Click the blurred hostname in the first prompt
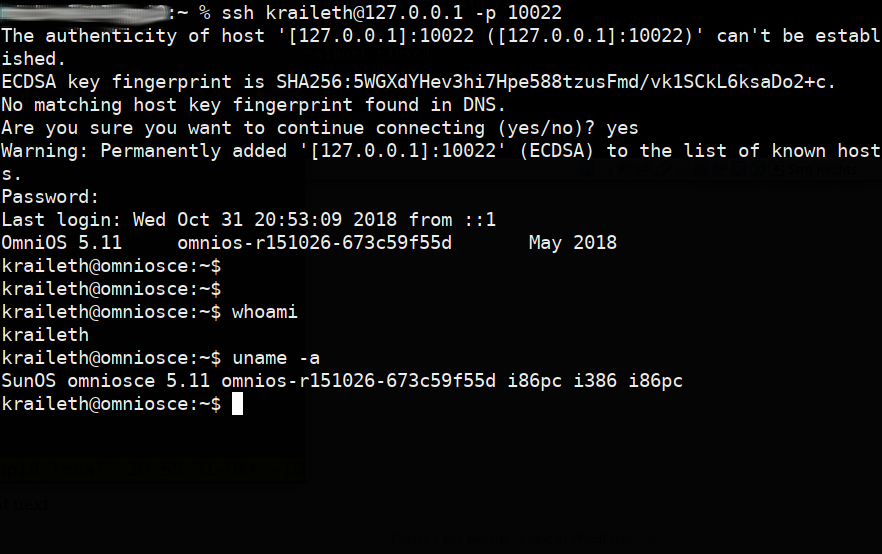Viewport: 882px width, 554px height. 84,13
